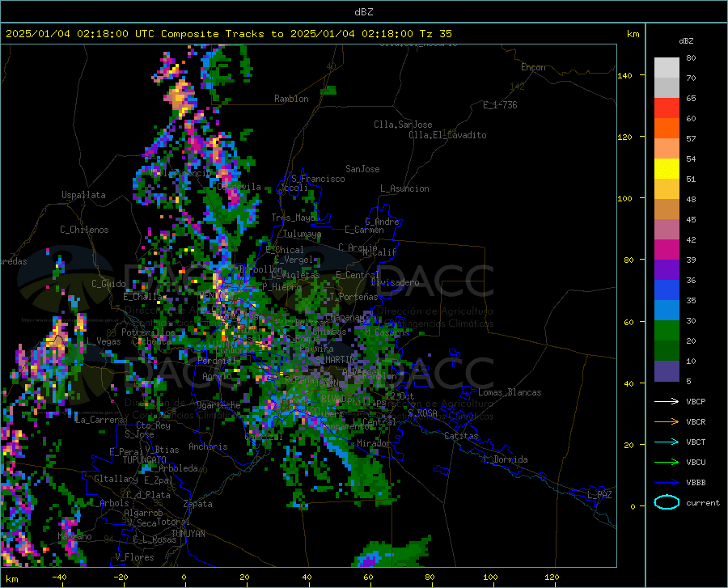Select the dusty pink 42–45 dBZ swatch
This screenshot has width=728, height=588.
click(x=667, y=229)
